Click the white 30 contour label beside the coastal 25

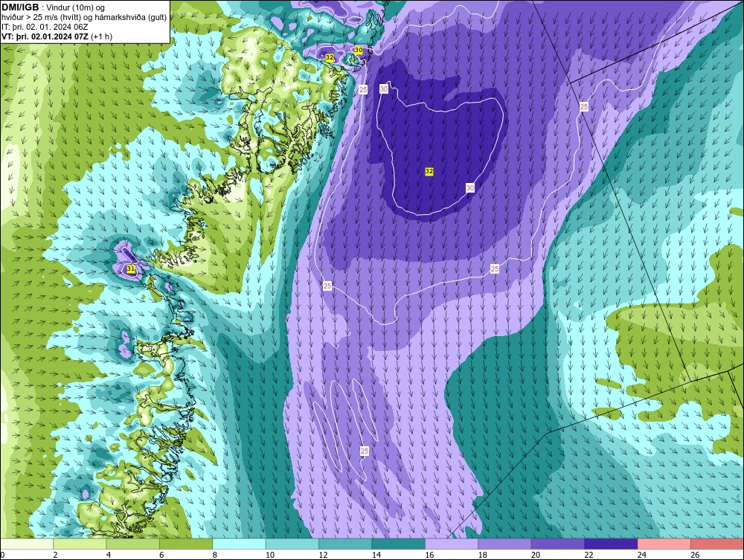(384, 88)
